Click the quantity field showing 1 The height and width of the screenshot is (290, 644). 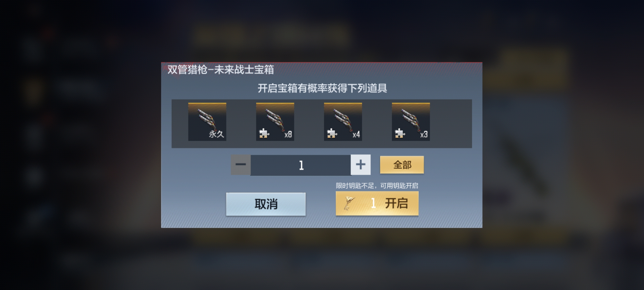pos(301,165)
